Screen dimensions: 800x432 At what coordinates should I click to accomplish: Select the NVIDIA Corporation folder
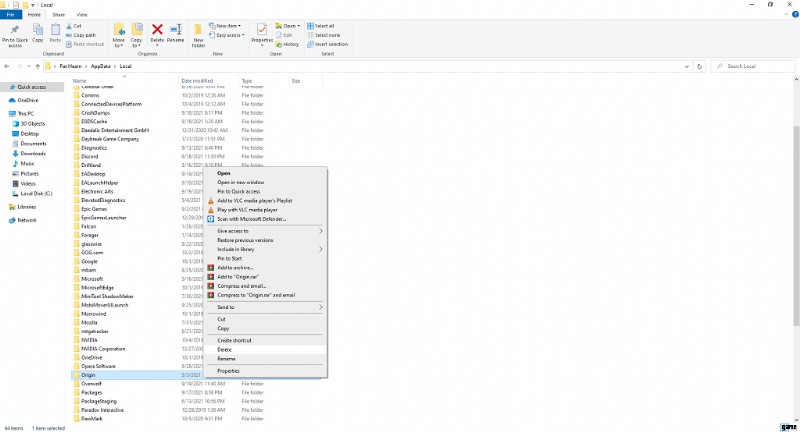pyautogui.click(x=103, y=349)
